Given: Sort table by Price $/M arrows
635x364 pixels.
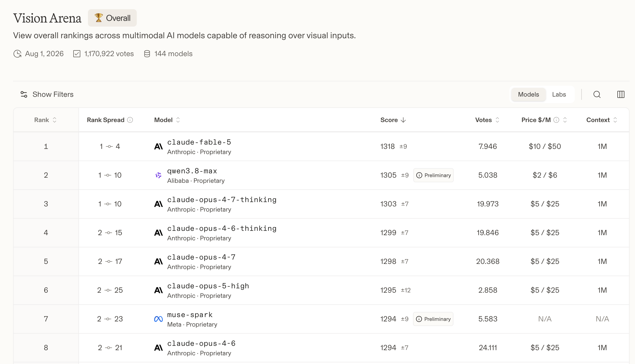Looking at the screenshot, I should (565, 120).
